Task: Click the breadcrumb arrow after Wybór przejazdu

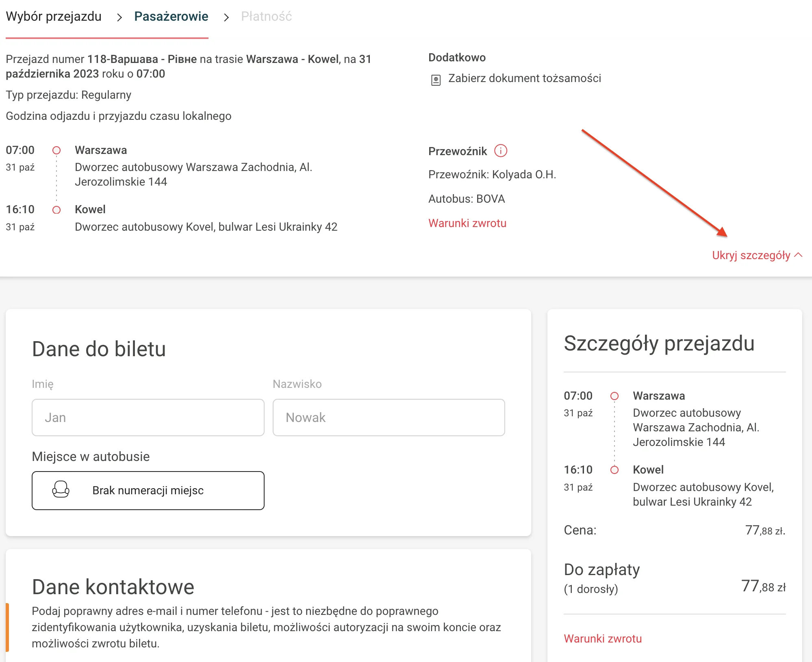Action: [x=119, y=17]
